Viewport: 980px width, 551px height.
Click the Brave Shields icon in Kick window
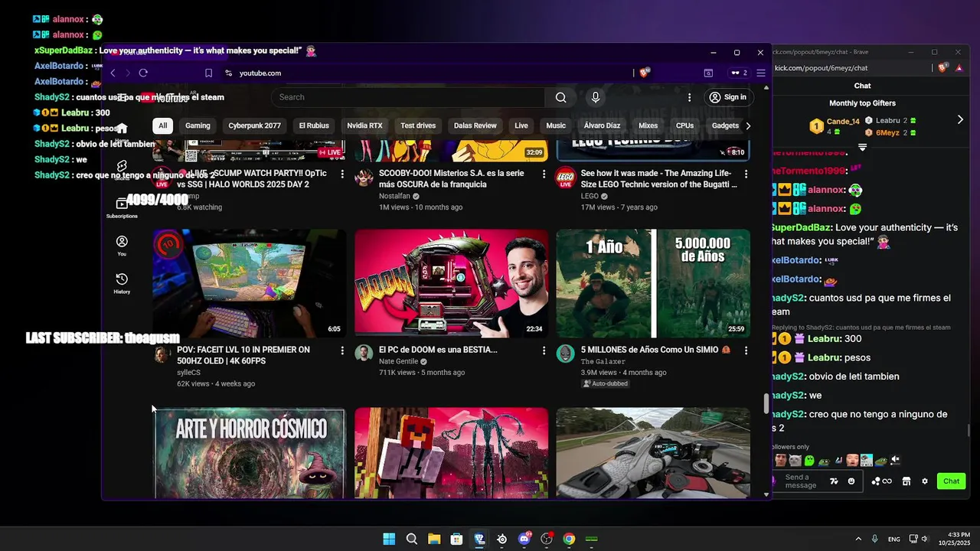(x=942, y=68)
